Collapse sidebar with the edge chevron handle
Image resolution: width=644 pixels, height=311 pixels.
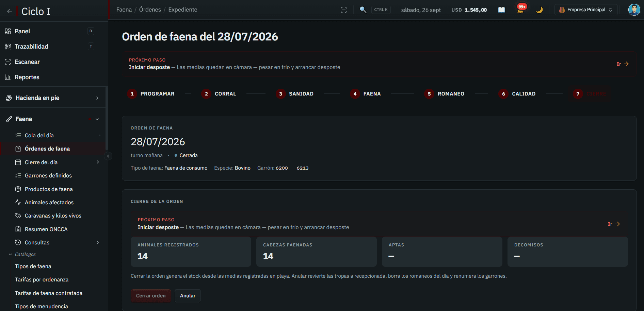[108, 156]
